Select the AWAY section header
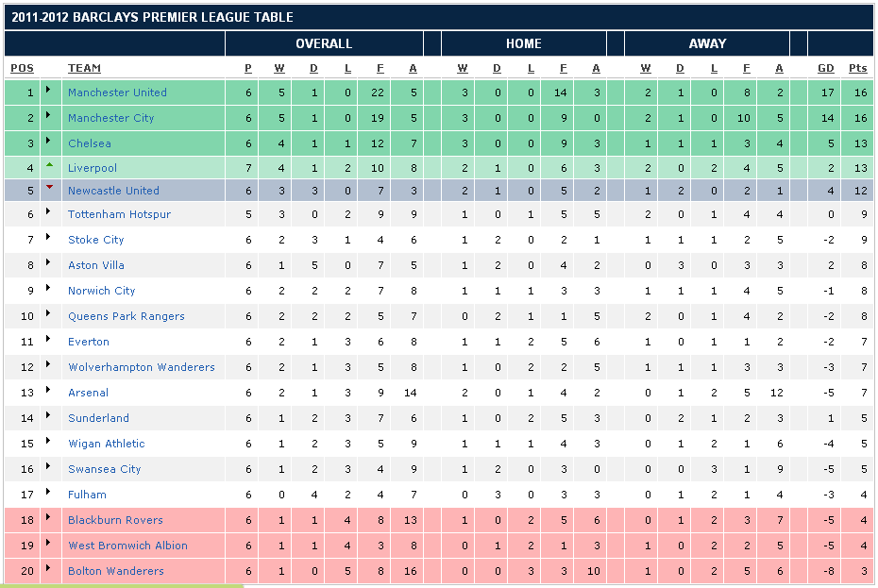Viewport: 878px width, 588px height. 707,43
